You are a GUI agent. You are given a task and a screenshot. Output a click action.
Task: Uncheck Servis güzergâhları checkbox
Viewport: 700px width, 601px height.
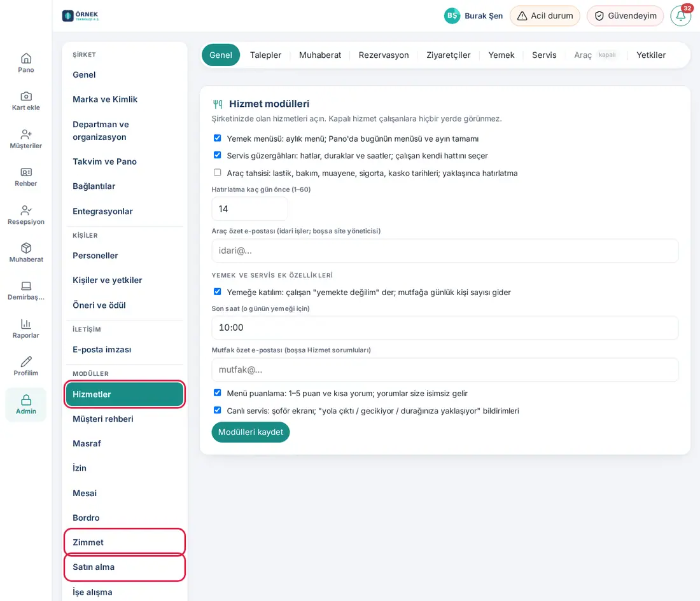[x=218, y=155]
